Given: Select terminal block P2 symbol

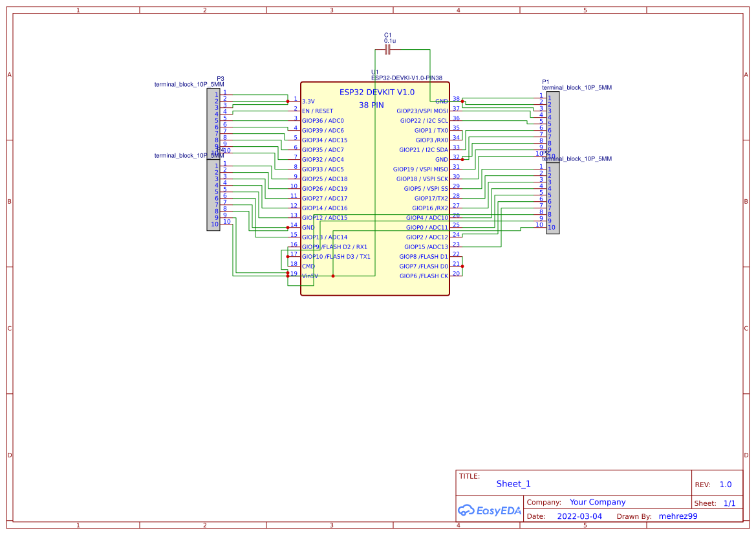Looking at the screenshot, I should [x=552, y=197].
